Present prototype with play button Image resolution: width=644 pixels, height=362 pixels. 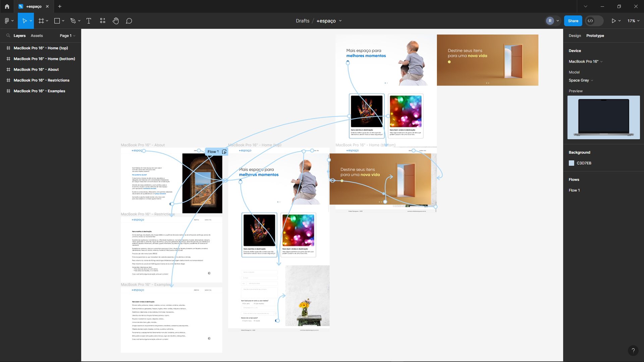pos(613,21)
